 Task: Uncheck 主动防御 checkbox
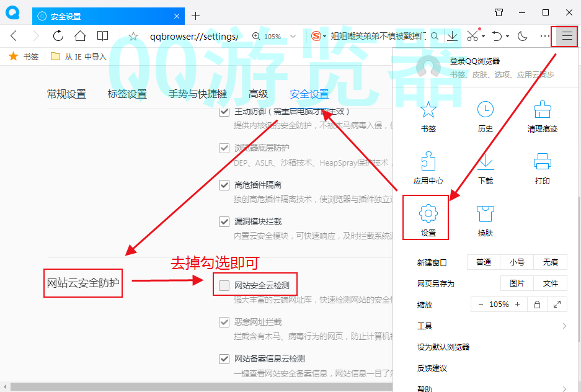(224, 112)
